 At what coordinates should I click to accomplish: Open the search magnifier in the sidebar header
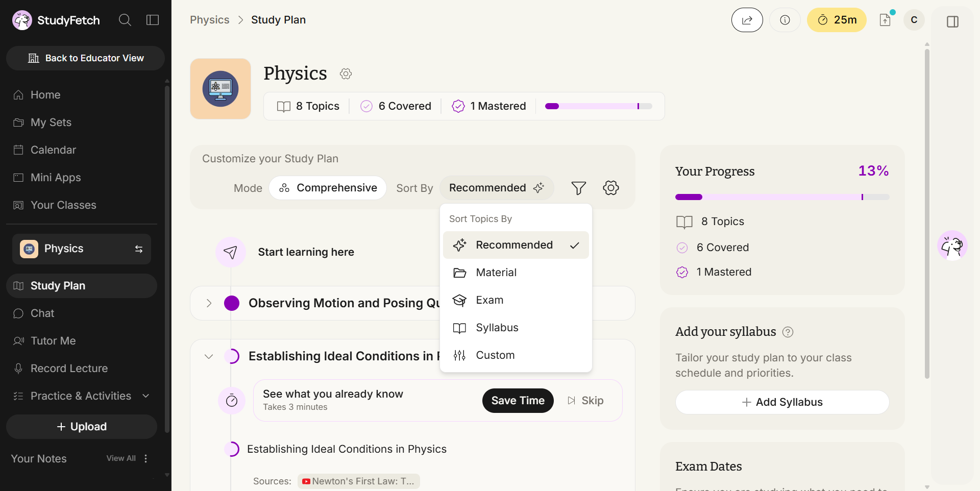[125, 20]
